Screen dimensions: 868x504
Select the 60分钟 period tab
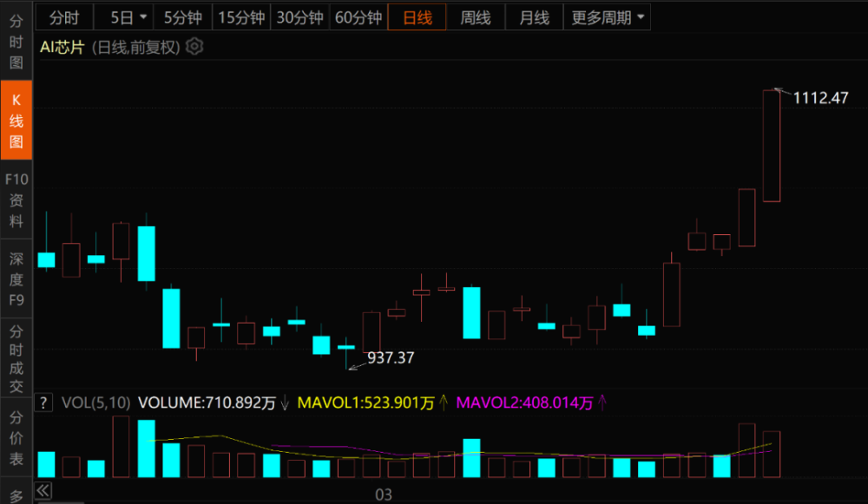click(x=358, y=17)
